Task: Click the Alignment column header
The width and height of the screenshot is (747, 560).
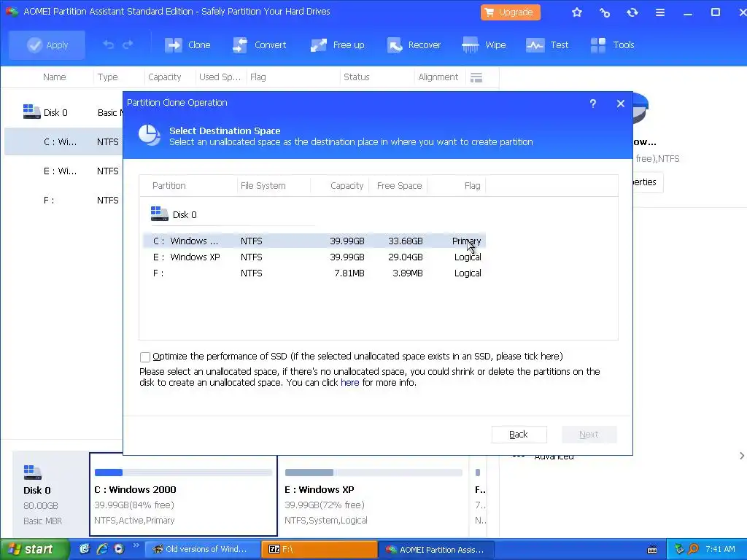Action: pyautogui.click(x=438, y=77)
